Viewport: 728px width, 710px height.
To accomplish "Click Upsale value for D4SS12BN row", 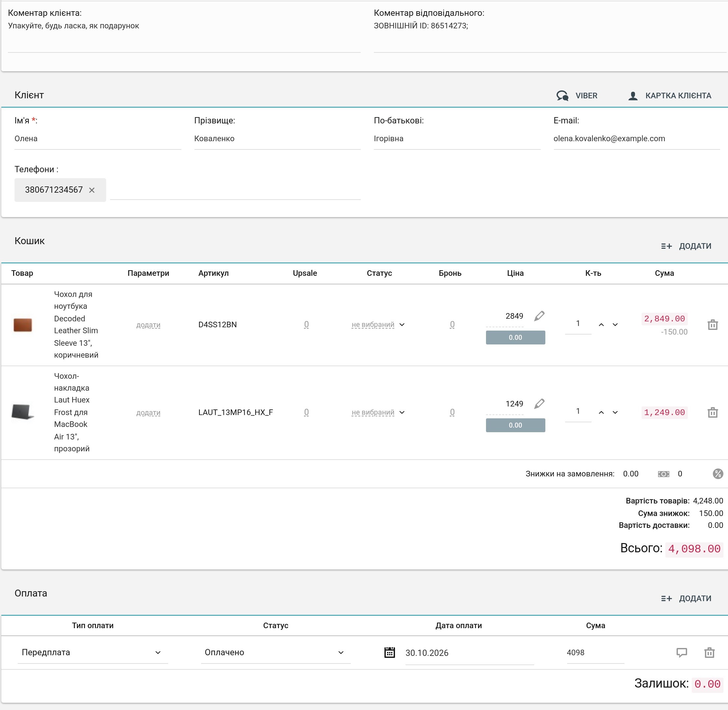I will click(306, 325).
